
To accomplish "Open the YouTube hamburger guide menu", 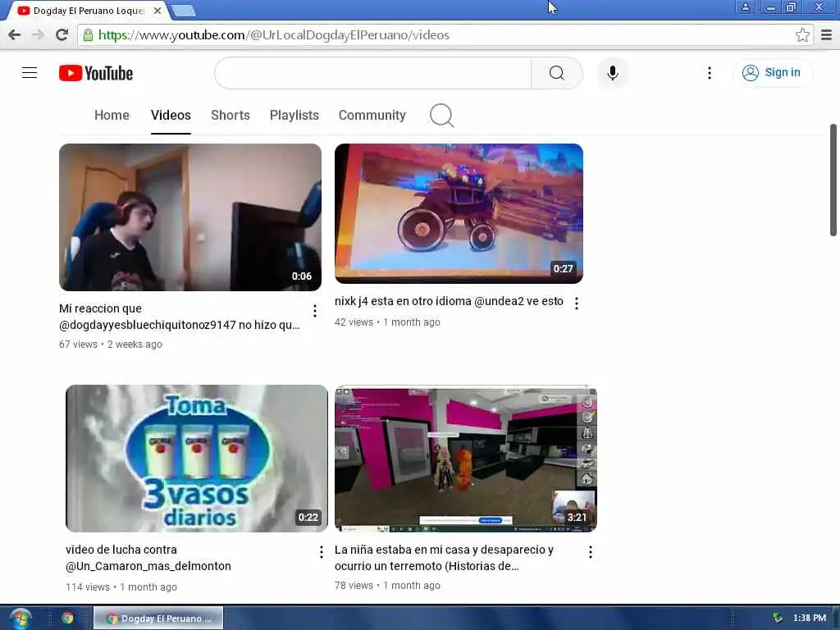I will click(30, 73).
